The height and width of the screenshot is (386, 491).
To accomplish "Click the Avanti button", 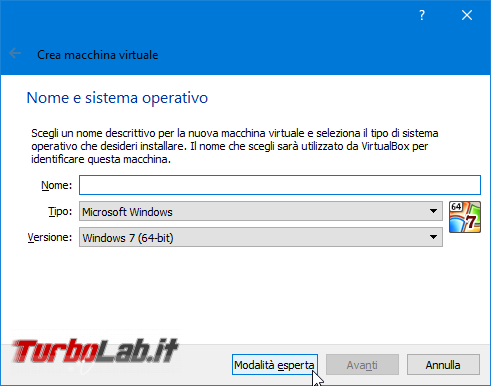I will tap(362, 365).
